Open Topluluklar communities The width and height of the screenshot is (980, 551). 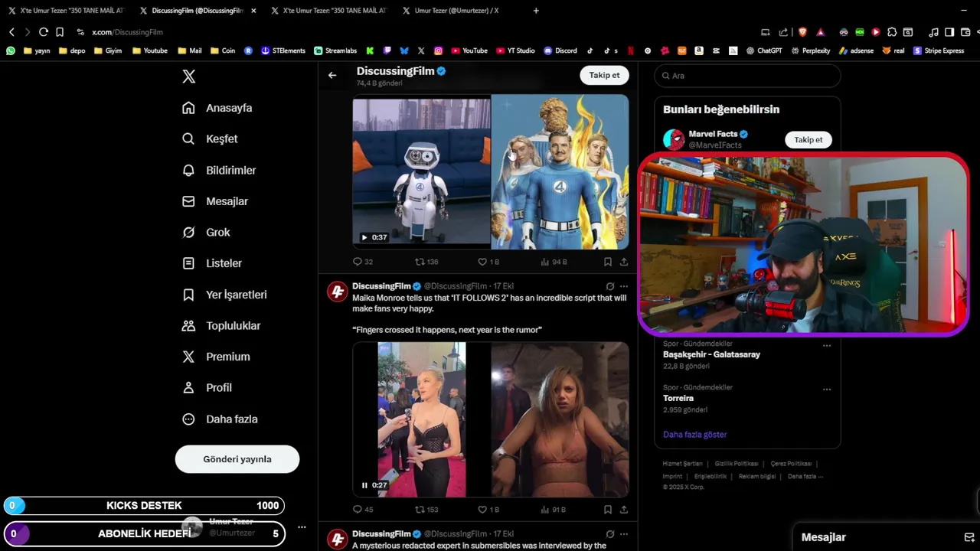[221, 325]
